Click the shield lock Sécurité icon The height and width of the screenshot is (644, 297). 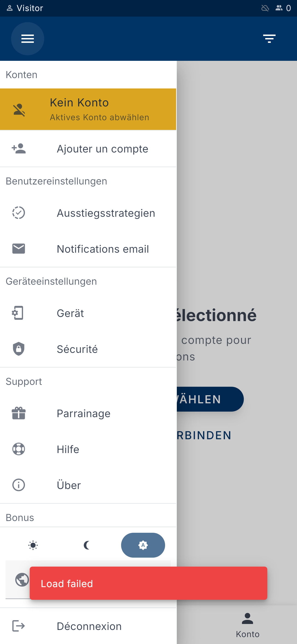(x=19, y=349)
